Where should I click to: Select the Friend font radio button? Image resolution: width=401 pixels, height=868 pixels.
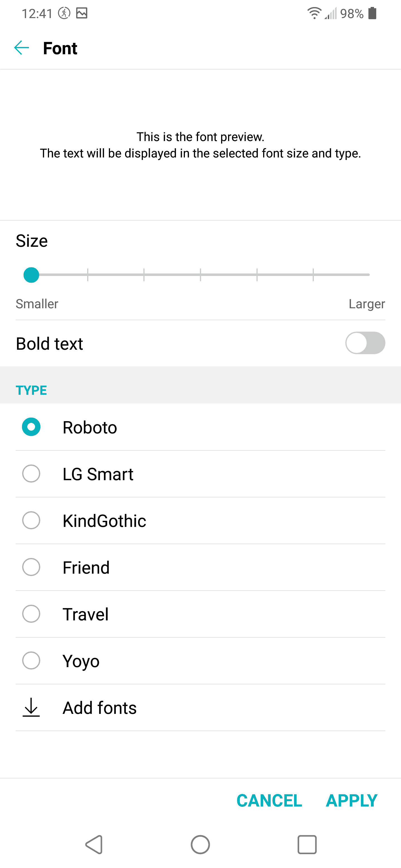[31, 567]
